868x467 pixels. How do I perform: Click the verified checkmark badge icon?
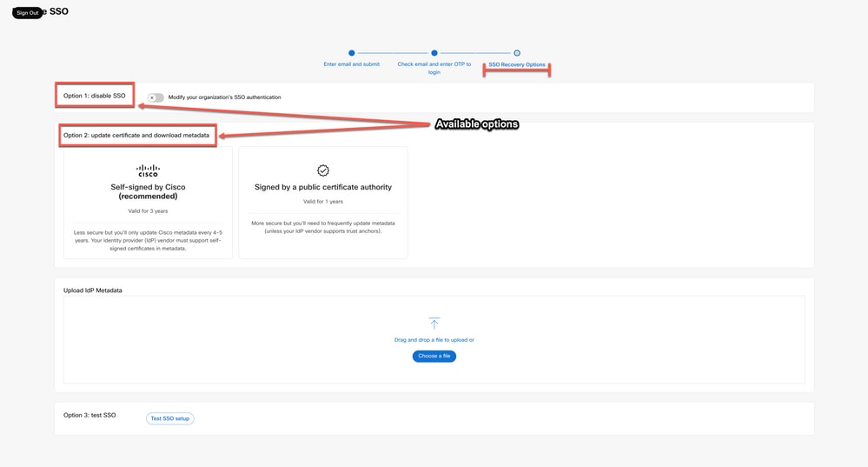322,170
